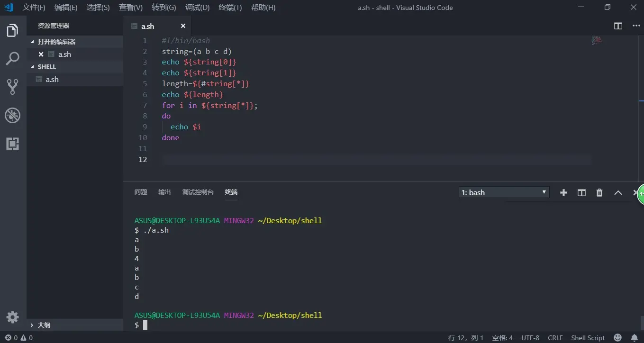Open notifications bell in status bar
This screenshot has height=343, width=644.
[x=634, y=338]
